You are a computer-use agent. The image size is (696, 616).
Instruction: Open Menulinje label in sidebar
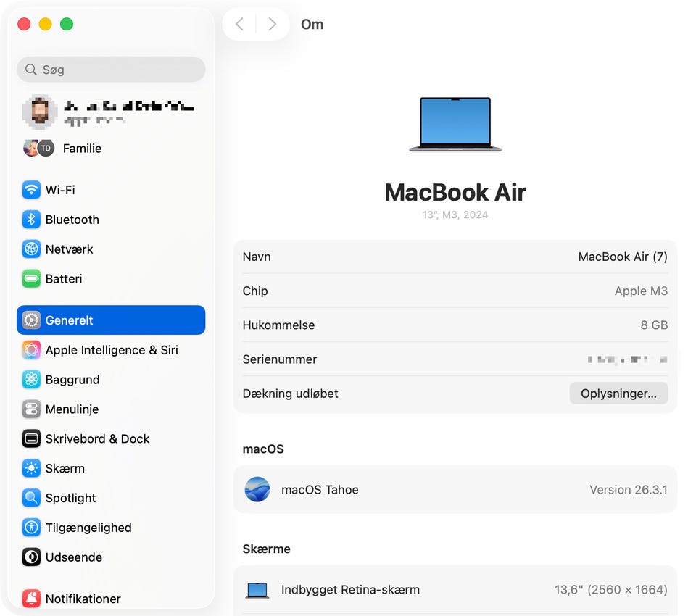72,409
